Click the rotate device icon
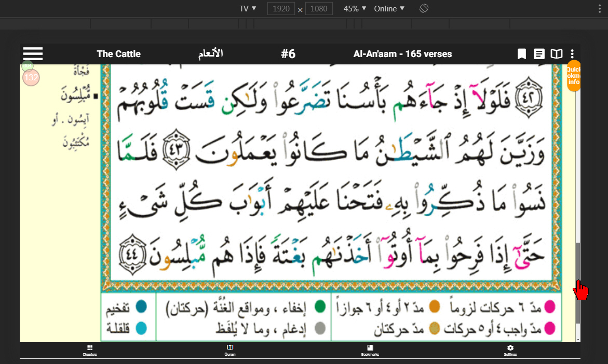Viewport: 608px width, 364px height. (x=424, y=8)
